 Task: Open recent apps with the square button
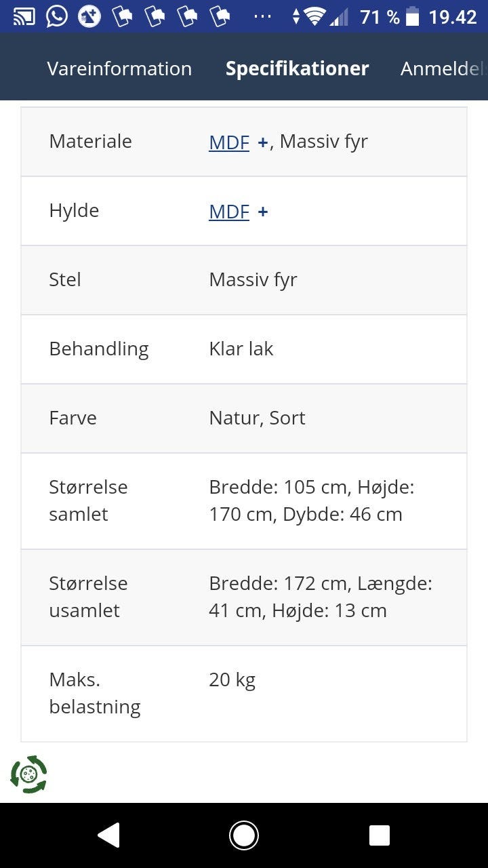click(380, 835)
